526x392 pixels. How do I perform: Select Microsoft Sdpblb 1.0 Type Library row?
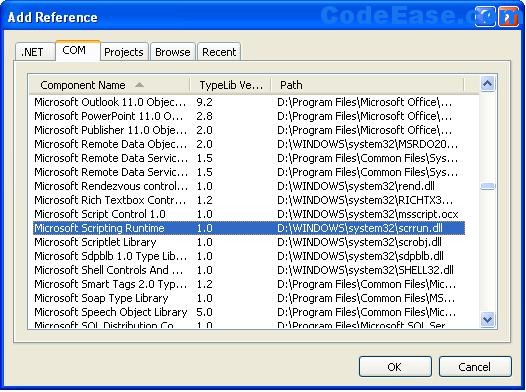click(x=249, y=256)
